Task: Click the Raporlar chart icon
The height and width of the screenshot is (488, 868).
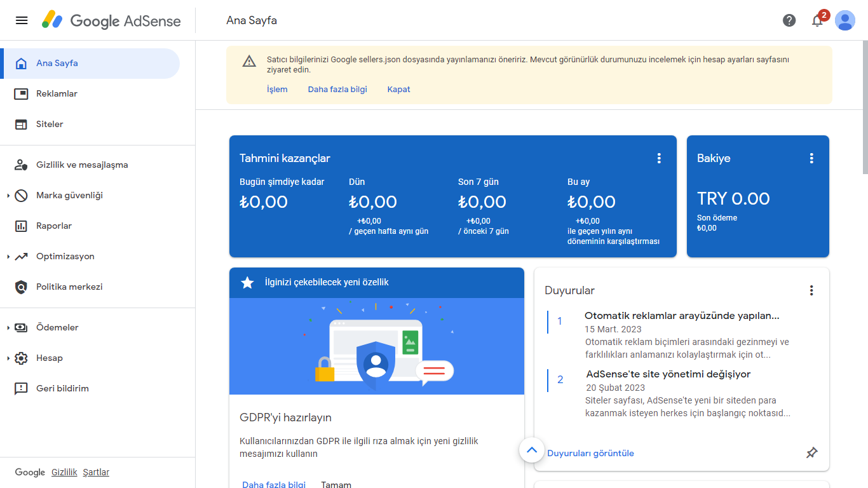Action: point(22,226)
